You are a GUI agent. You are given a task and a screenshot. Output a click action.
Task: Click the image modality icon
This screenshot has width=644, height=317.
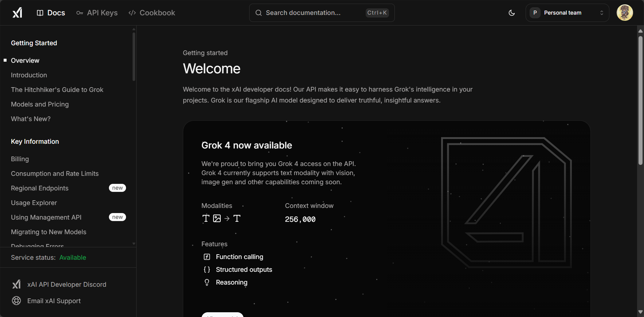coord(217,219)
